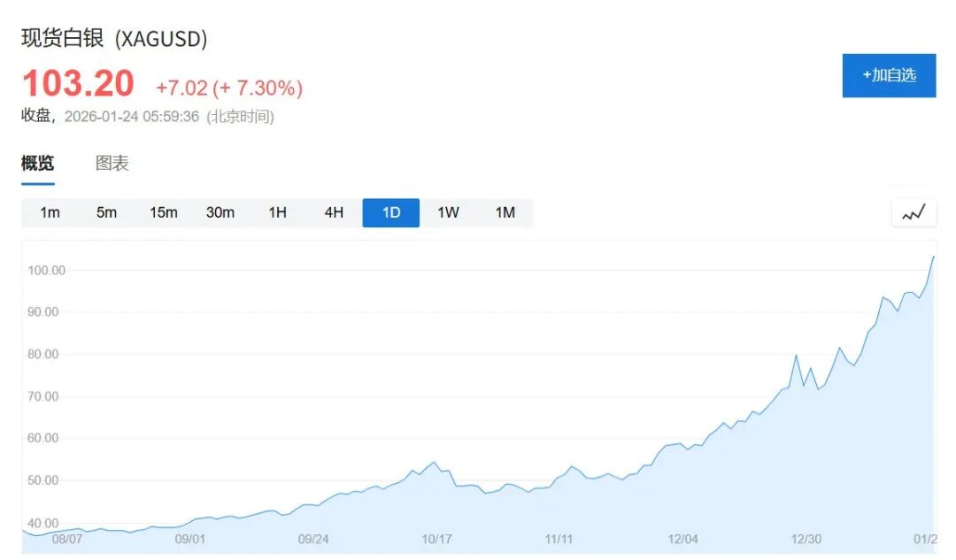Click the 10/17 date axis label

click(436, 539)
